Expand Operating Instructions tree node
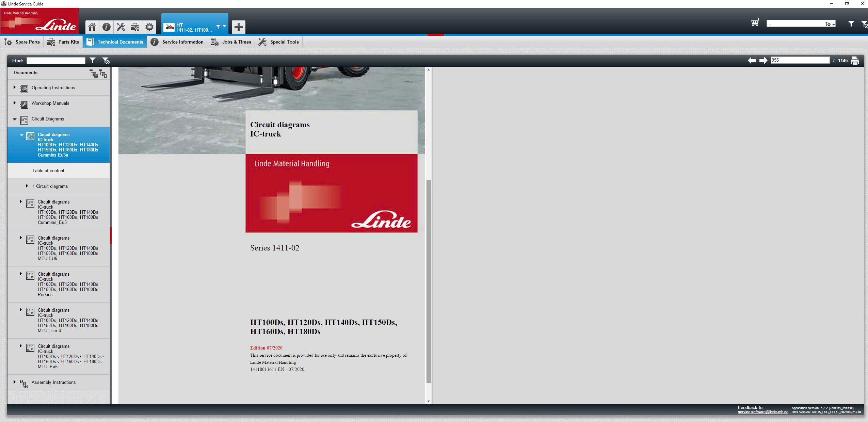Screen dimensions: 868x422 14,87
